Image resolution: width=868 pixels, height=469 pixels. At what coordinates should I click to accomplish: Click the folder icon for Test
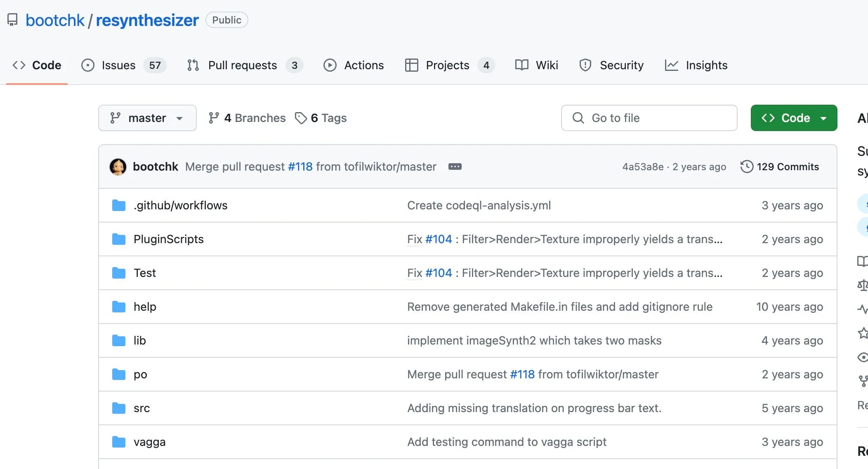point(119,273)
